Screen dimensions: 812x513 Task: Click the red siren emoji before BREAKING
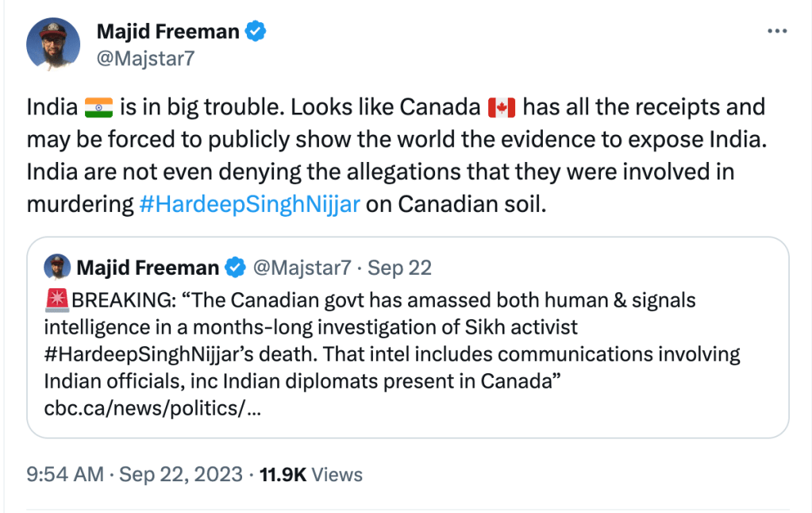(58, 300)
